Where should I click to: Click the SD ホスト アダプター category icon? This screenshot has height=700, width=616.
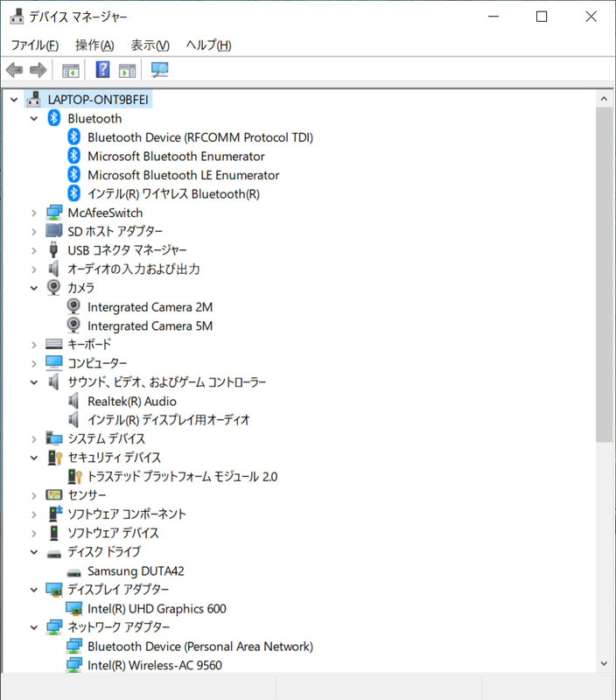point(54,231)
